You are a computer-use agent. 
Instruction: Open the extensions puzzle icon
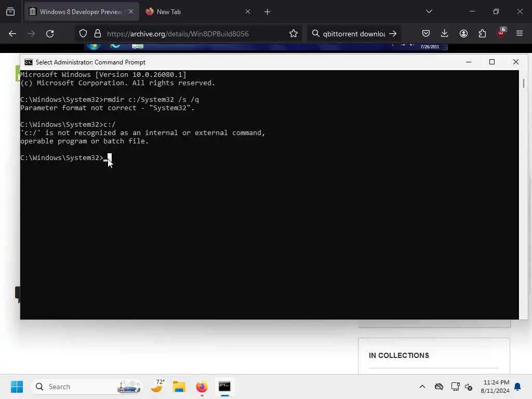(x=482, y=33)
